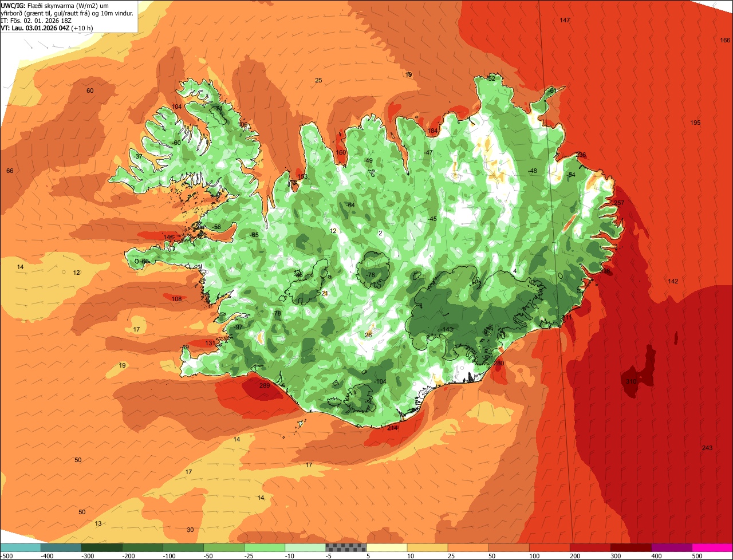Click the "-64" value in northwest-central Iceland
Viewport: 733px width, 560px height.
(x=350, y=205)
